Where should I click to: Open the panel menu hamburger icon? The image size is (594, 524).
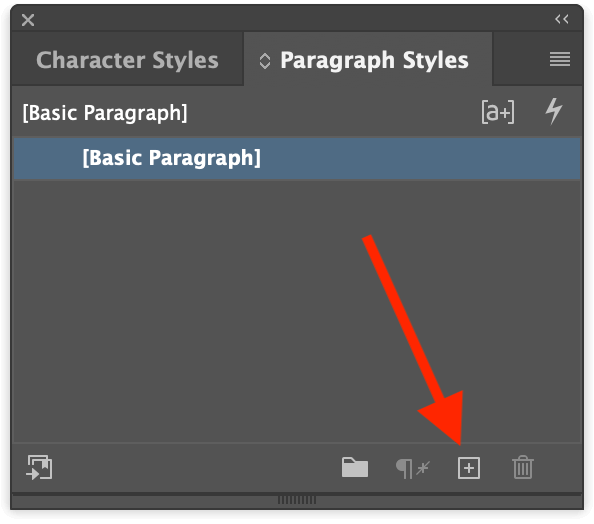click(560, 59)
